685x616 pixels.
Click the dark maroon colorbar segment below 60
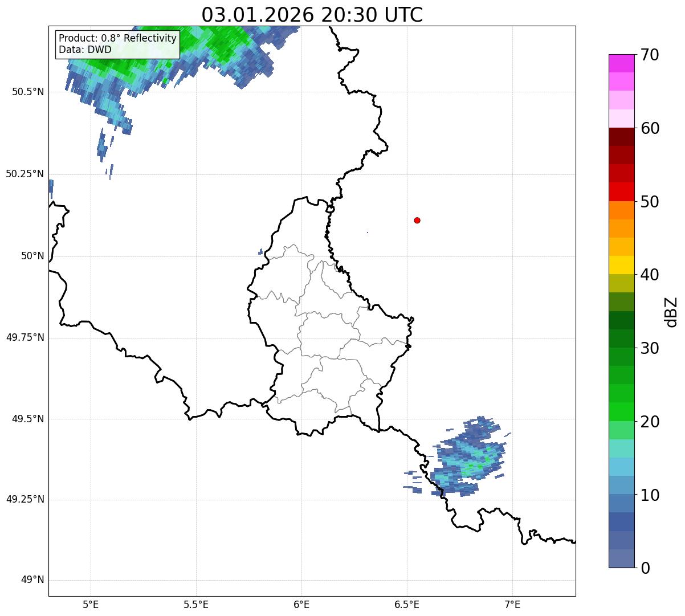tap(622, 137)
